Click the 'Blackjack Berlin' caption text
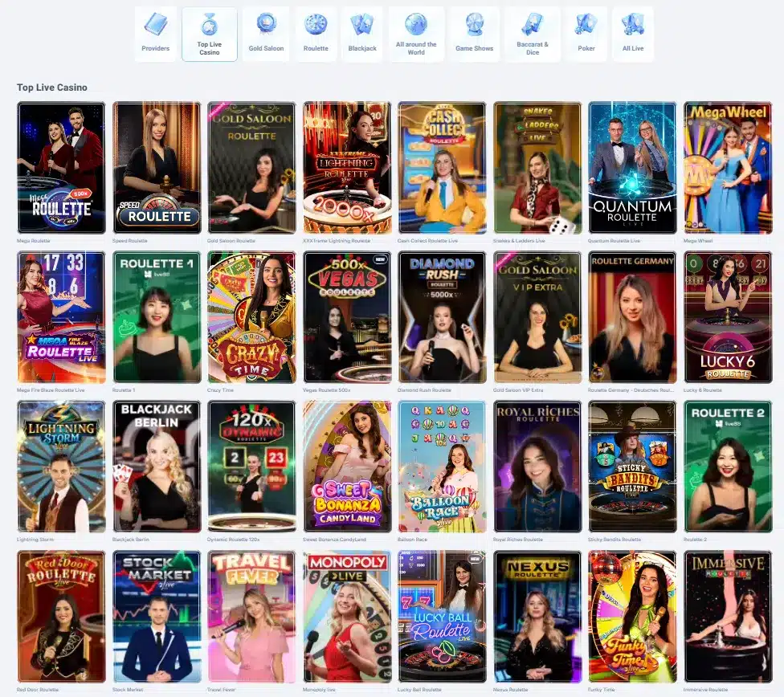 131,540
